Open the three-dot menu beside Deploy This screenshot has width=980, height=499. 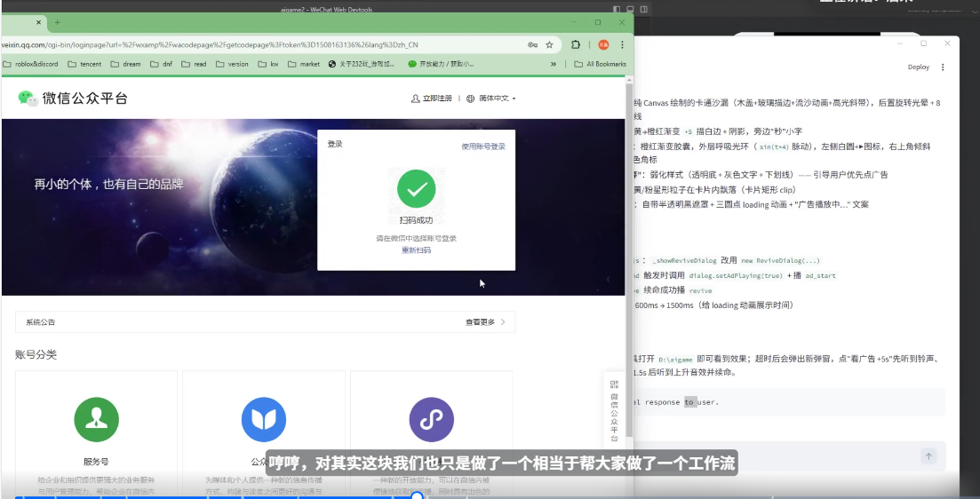(x=943, y=67)
